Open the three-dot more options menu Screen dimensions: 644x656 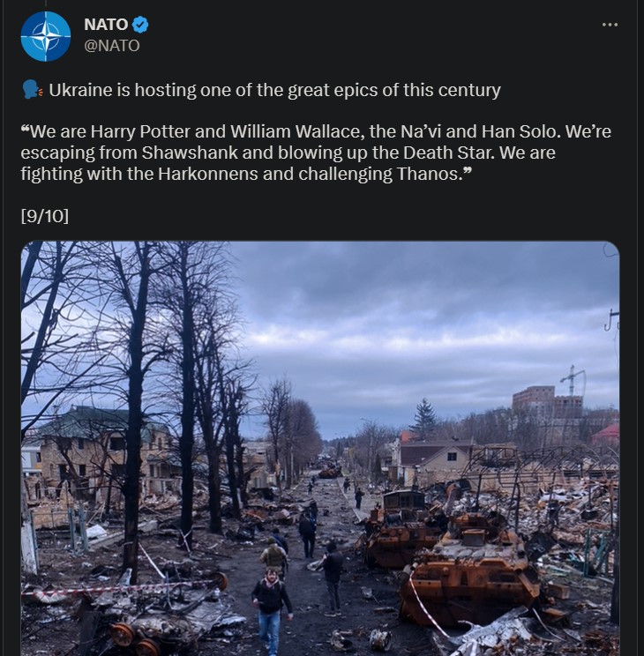tap(610, 25)
